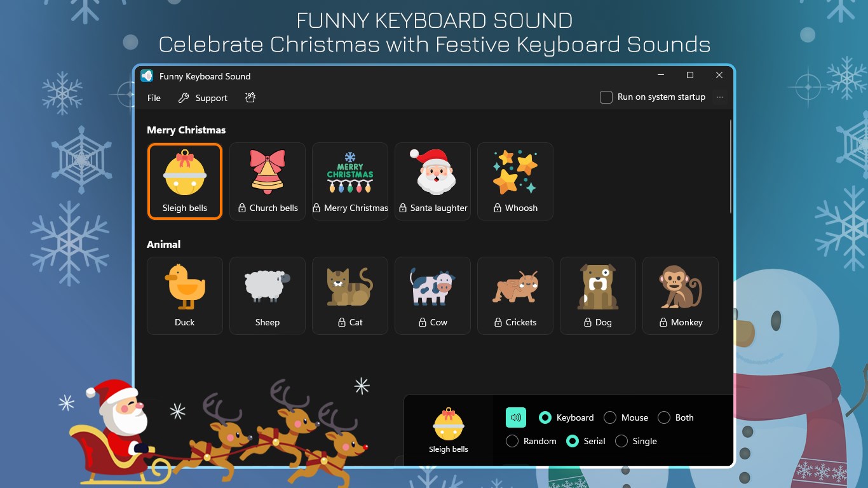This screenshot has width=868, height=488.
Task: Select the Mouse radio option
Action: tap(626, 417)
